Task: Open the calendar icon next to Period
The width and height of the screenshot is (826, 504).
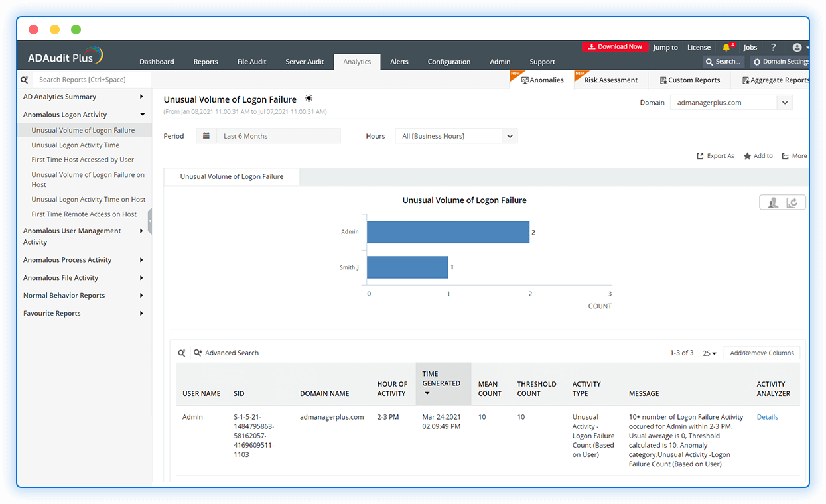Action: point(206,135)
